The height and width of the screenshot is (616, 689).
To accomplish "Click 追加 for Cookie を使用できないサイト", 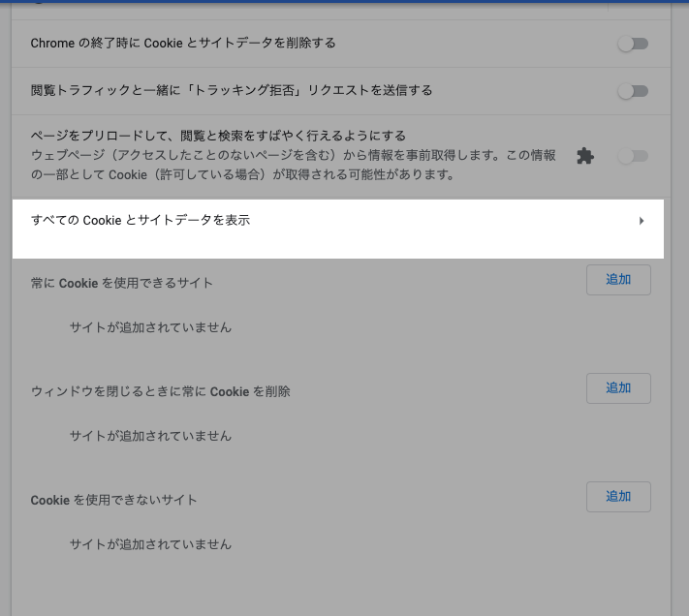I will [618, 497].
